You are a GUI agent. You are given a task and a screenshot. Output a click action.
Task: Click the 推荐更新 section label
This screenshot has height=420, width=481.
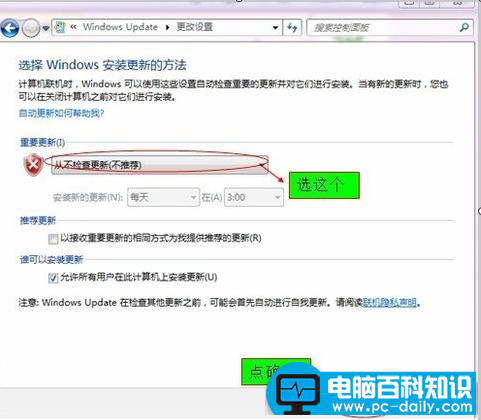tap(38, 221)
